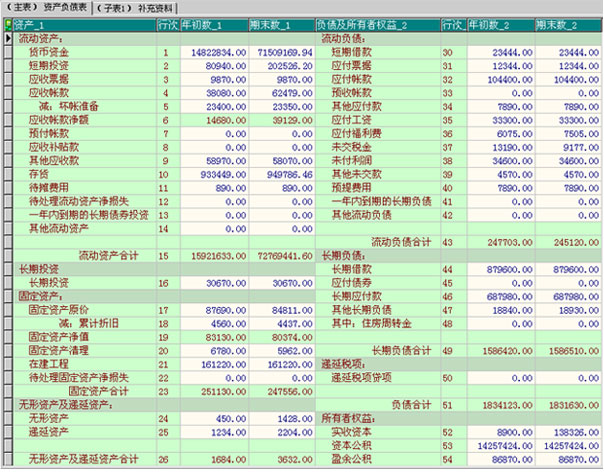Select the row header for 存货
The height and width of the screenshot is (473, 604).
[x=8, y=174]
